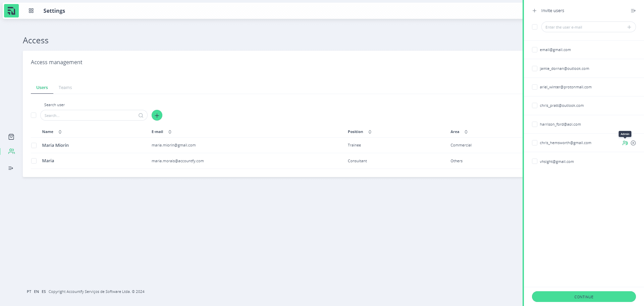The width and height of the screenshot is (644, 306).
Task: Switch to the Users tab
Action: tap(42, 88)
